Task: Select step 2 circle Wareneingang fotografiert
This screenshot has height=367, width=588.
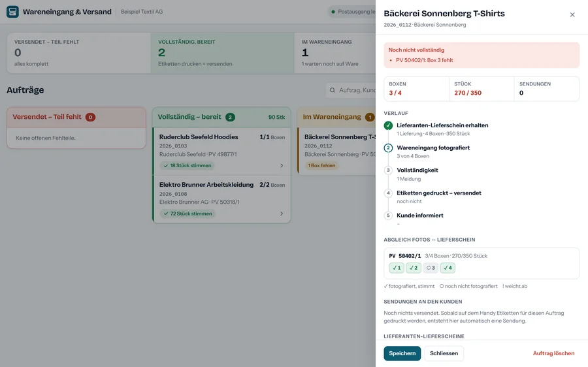Action: click(388, 148)
